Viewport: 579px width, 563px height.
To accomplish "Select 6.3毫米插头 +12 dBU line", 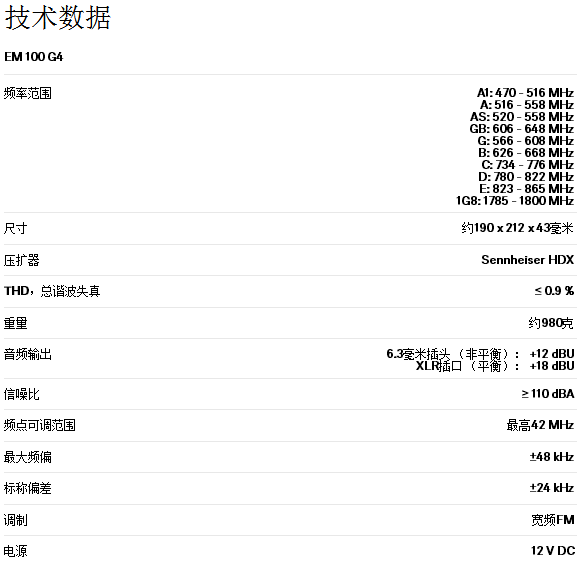I will pos(480,354).
